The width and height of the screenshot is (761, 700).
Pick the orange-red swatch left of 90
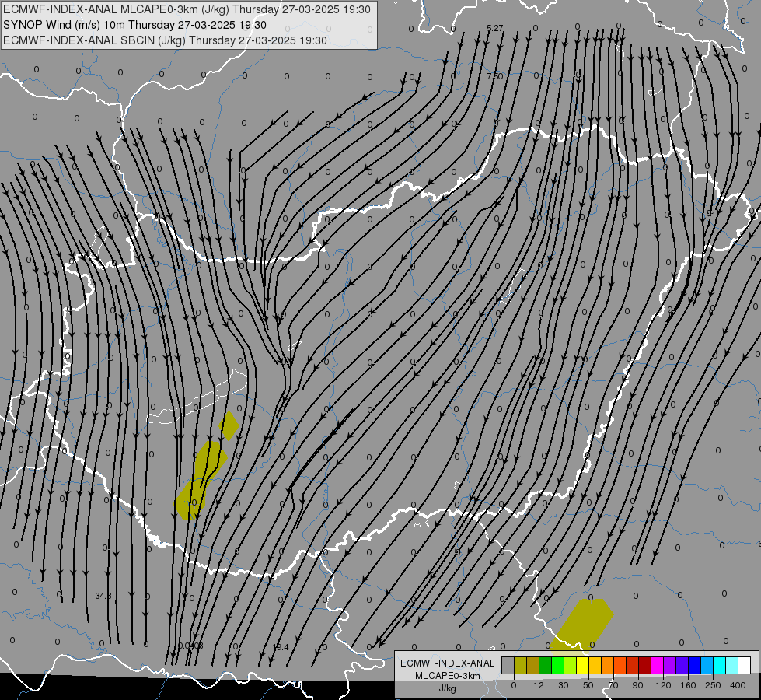point(620,666)
